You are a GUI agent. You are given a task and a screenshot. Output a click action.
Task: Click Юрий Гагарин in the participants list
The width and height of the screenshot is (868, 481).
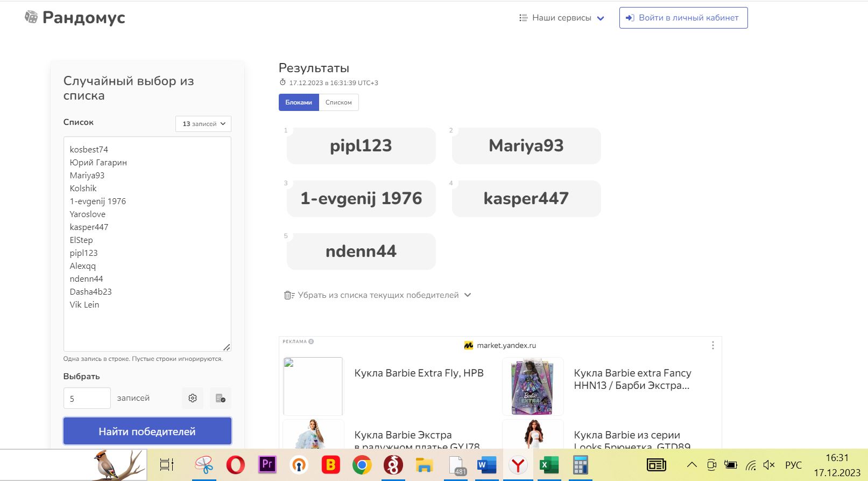[x=98, y=163]
